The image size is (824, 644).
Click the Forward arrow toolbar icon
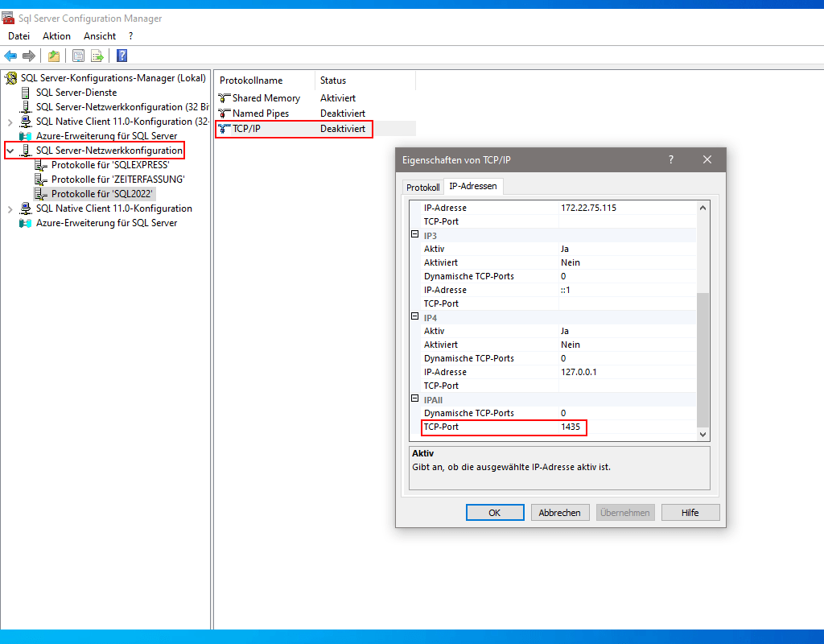coord(29,56)
